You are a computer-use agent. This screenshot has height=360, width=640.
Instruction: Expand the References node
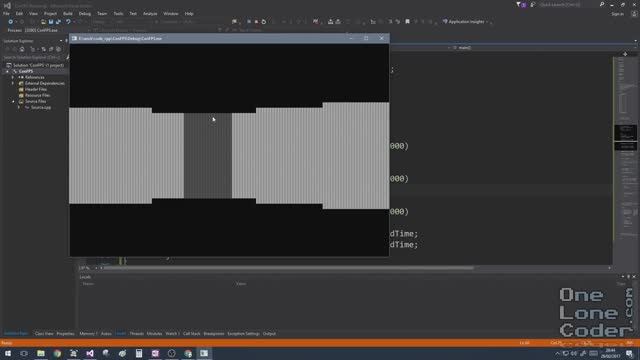tap(13, 77)
